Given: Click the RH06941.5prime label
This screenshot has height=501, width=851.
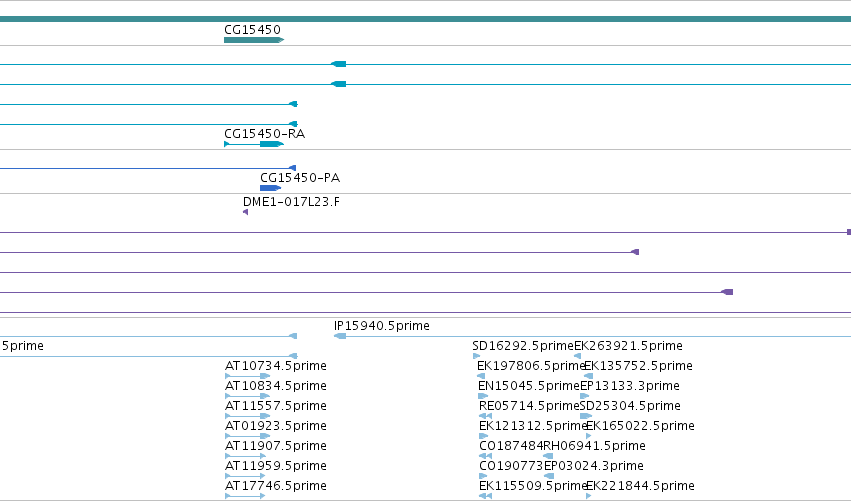Looking at the screenshot, I should click(595, 446).
